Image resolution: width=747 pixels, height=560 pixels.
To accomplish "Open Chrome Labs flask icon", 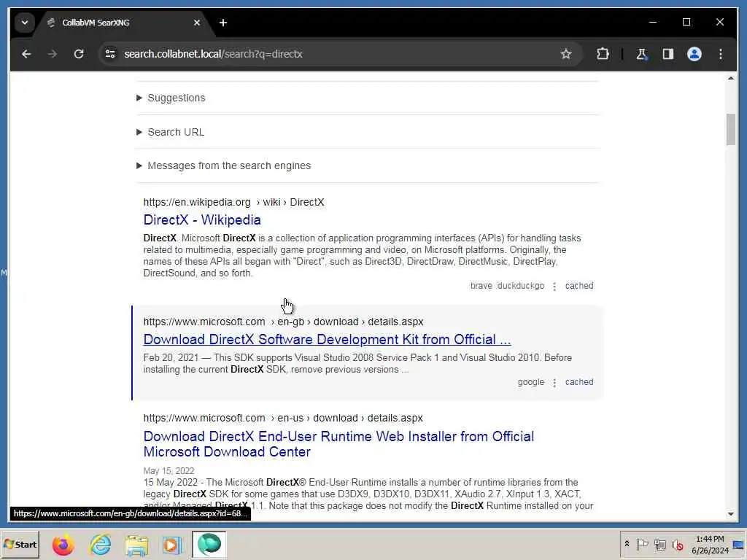I will point(641,54).
